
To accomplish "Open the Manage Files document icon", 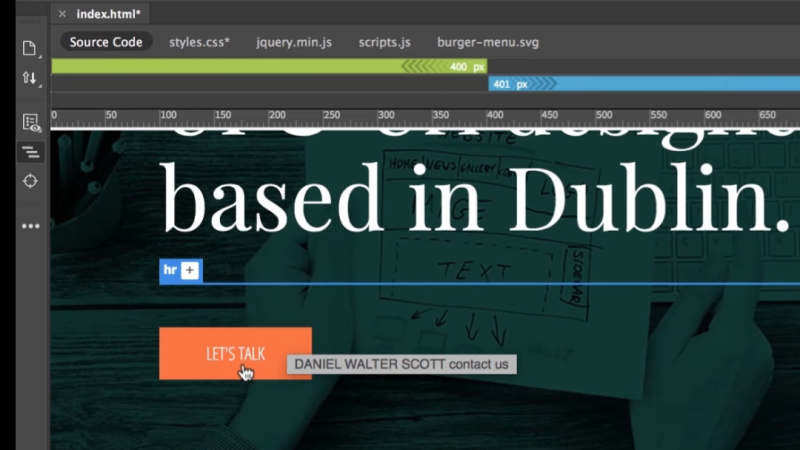I will tap(30, 48).
